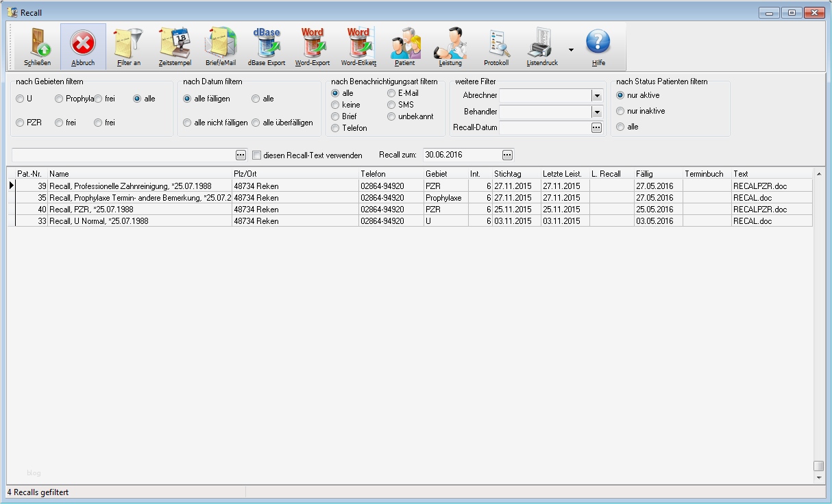Activate the Filter an funnel icon
The width and height of the screenshot is (832, 504).
pyautogui.click(x=128, y=43)
